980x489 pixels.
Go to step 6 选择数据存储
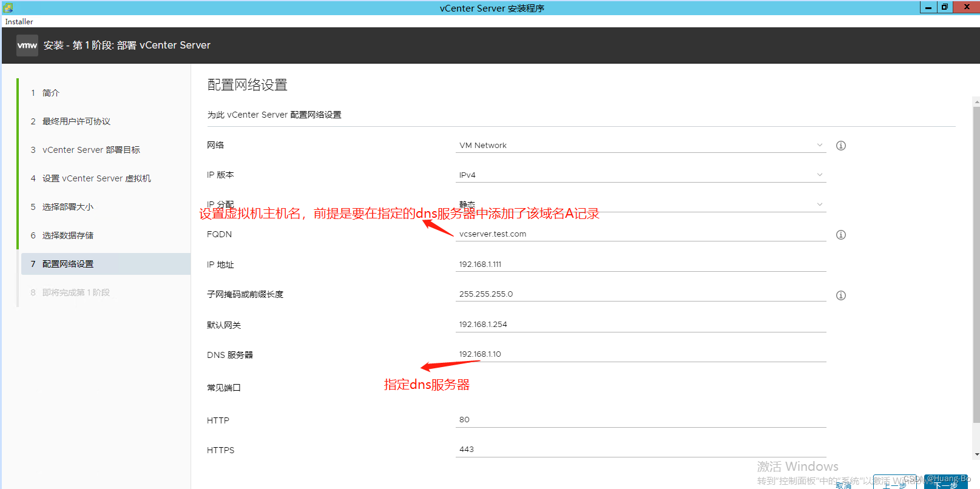[x=106, y=235]
